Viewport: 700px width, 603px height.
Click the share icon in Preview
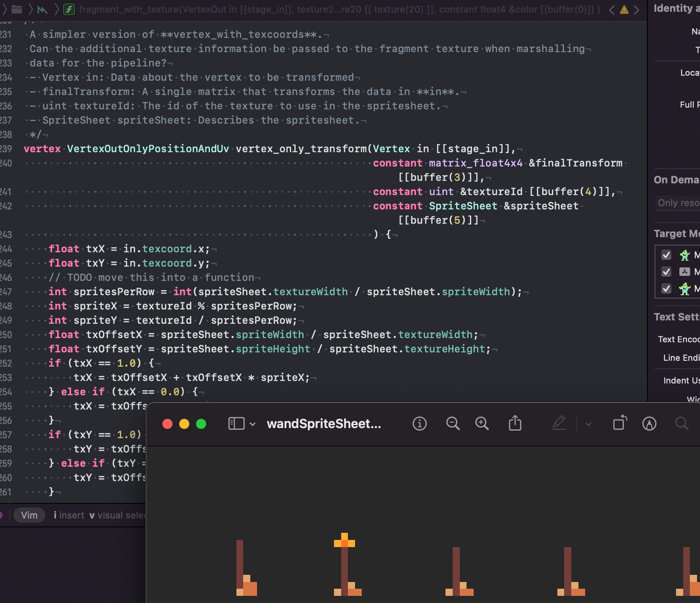pos(515,423)
